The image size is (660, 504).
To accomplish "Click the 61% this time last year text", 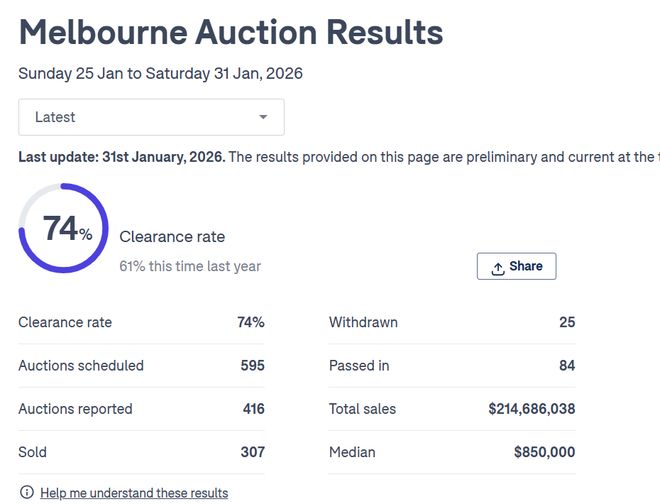I will click(x=190, y=266).
